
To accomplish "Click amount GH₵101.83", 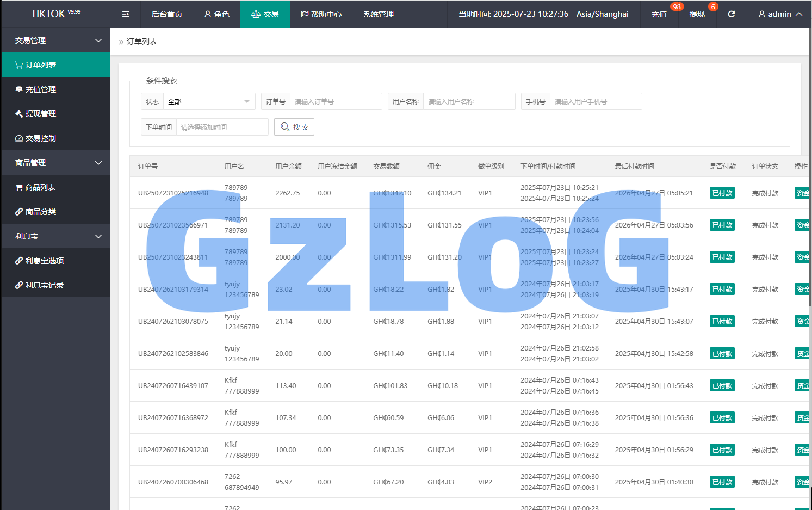I will 390,385.
